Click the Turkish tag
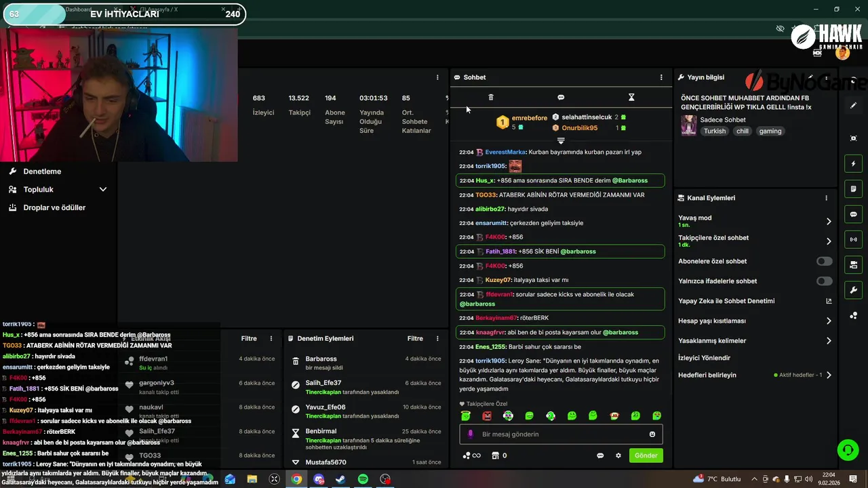Screen dimensions: 868x488 click(x=715, y=131)
